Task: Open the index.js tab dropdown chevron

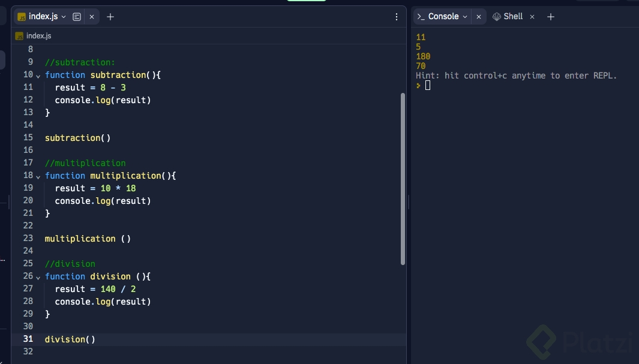Action: 64,17
